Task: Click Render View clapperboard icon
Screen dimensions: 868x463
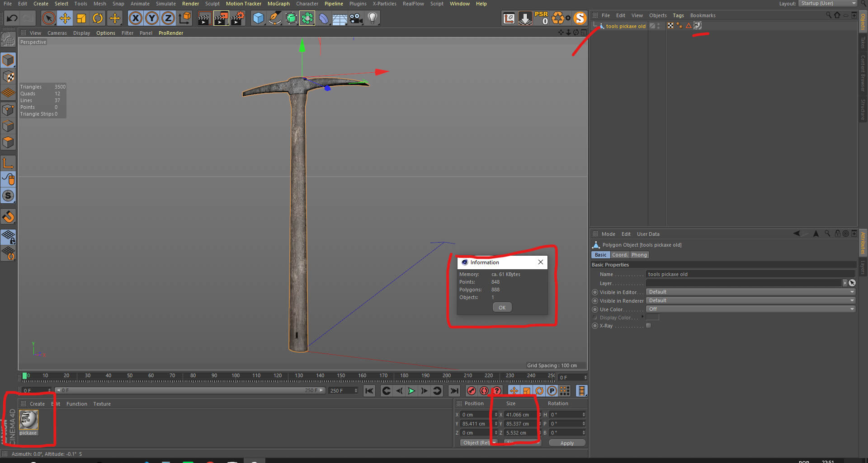Action: pyautogui.click(x=204, y=19)
